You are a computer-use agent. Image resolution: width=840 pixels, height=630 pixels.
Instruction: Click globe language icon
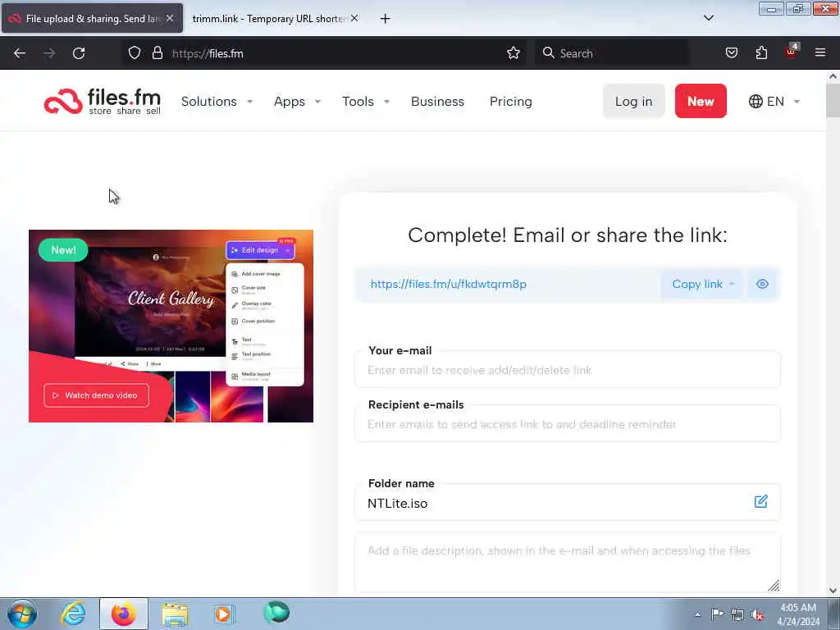point(756,101)
